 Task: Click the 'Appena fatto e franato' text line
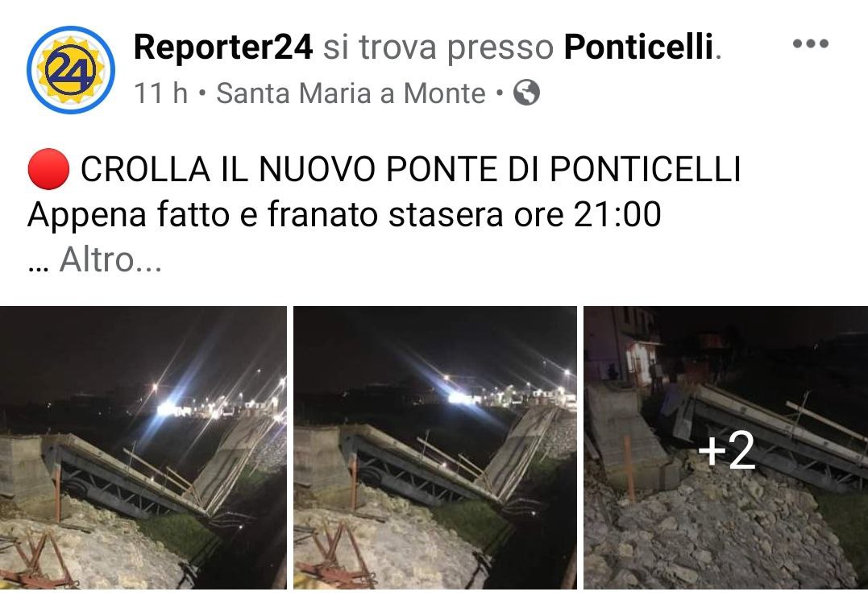pyautogui.click(x=344, y=214)
